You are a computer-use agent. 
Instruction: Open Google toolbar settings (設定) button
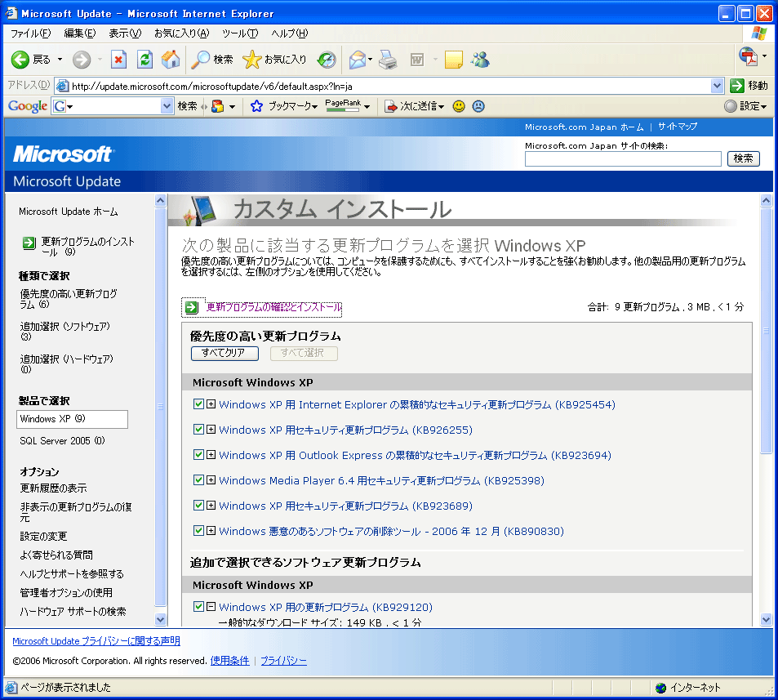(x=745, y=105)
